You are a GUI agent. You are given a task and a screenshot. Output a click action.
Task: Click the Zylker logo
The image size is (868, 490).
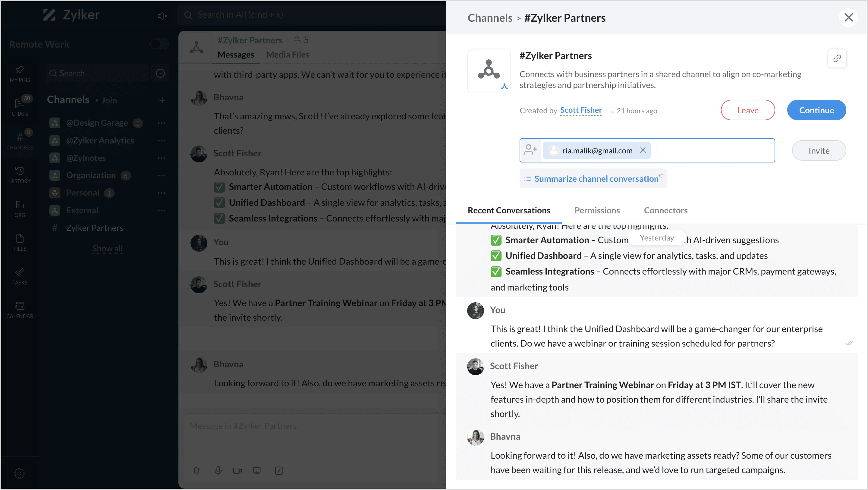[x=71, y=15]
